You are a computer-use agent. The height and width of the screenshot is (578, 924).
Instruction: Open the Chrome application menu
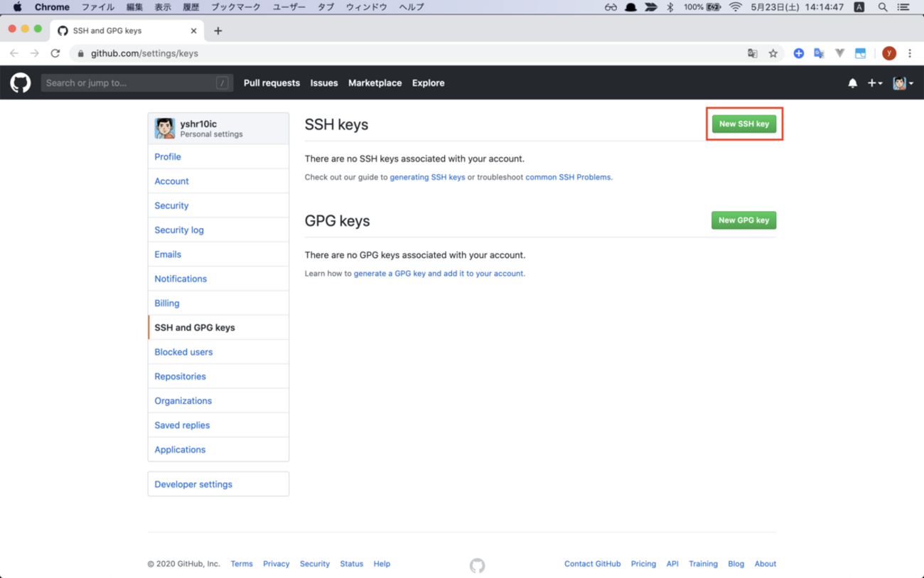coord(52,7)
